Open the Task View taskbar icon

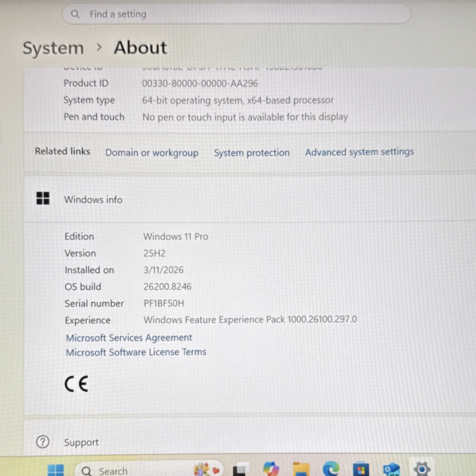coord(240,469)
